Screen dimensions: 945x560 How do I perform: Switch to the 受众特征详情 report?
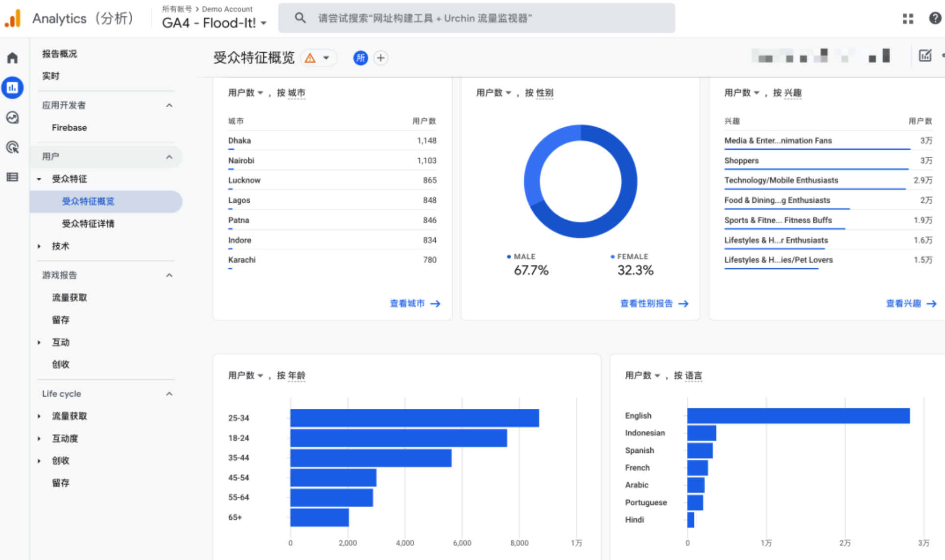coord(89,224)
